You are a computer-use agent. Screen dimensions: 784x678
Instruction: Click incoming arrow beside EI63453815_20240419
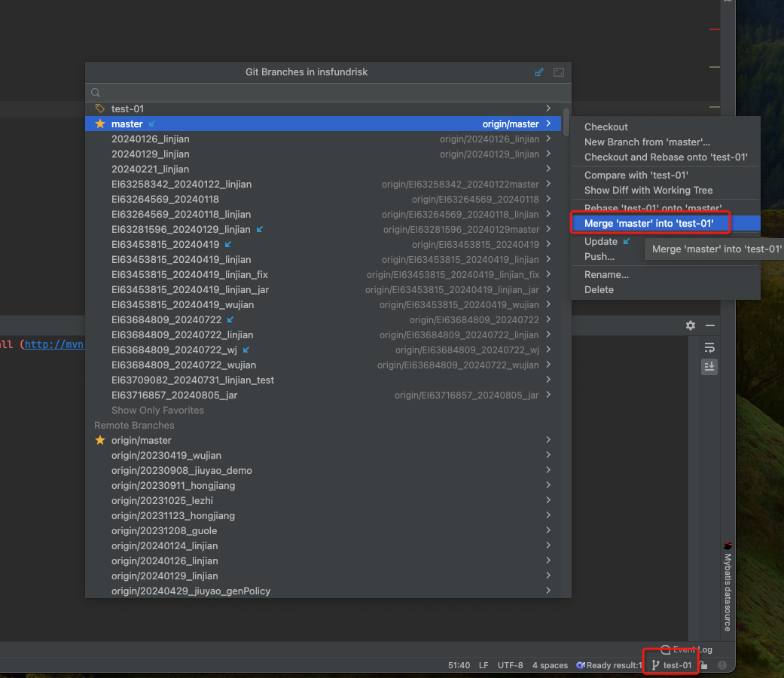click(x=228, y=244)
